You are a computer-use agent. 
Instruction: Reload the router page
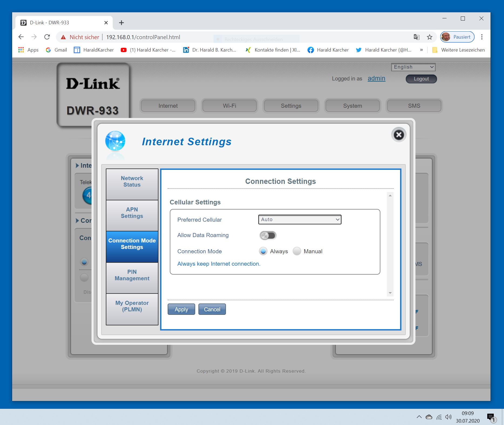pos(47,37)
